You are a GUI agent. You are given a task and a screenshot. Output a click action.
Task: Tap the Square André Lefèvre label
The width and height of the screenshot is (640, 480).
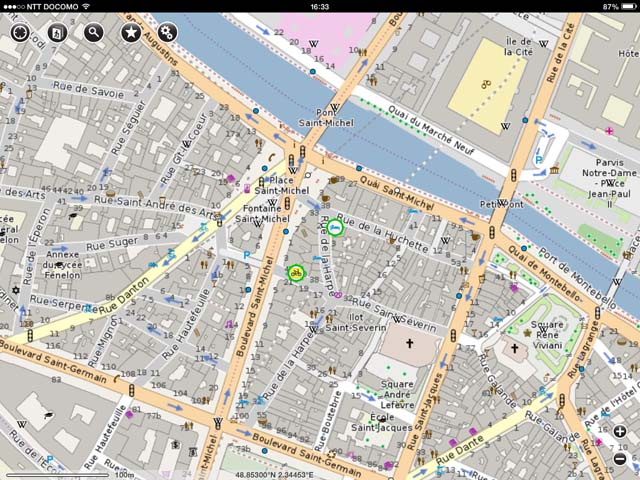[x=397, y=395]
